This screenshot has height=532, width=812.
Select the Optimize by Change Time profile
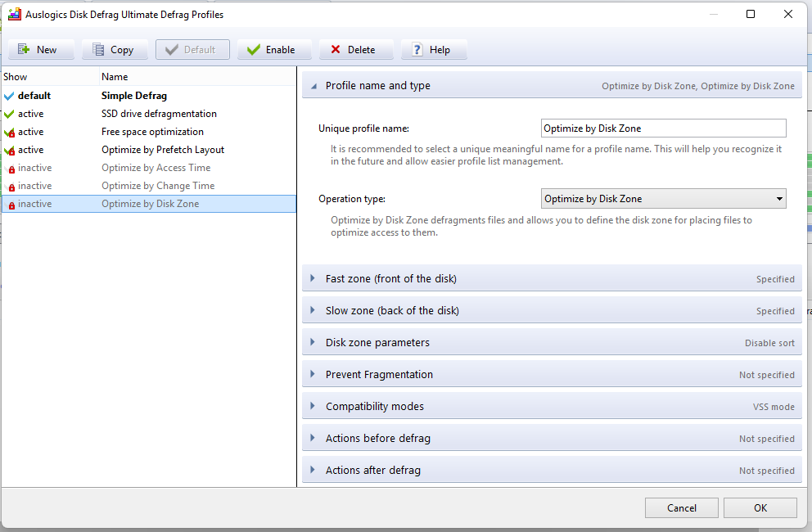pos(157,186)
